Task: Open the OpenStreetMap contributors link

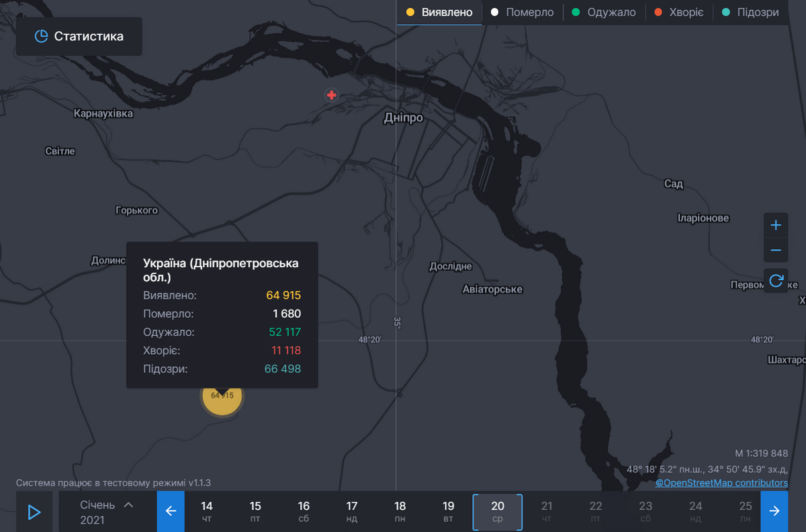Action: (x=722, y=482)
